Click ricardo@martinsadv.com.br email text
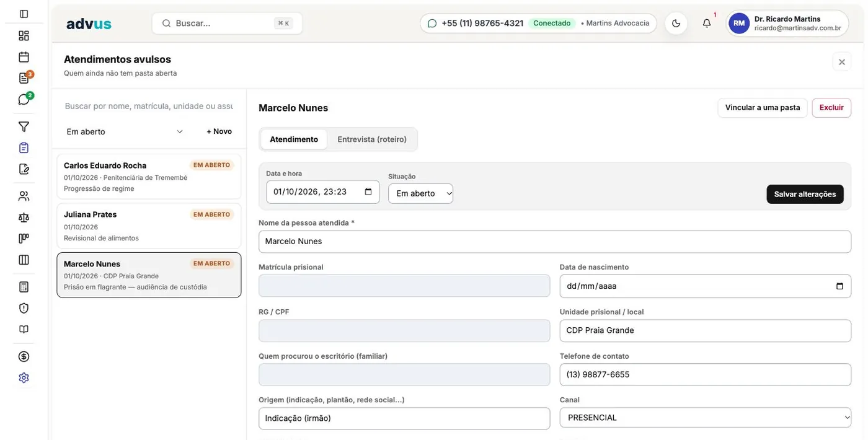Image resolution: width=868 pixels, height=440 pixels. click(798, 29)
